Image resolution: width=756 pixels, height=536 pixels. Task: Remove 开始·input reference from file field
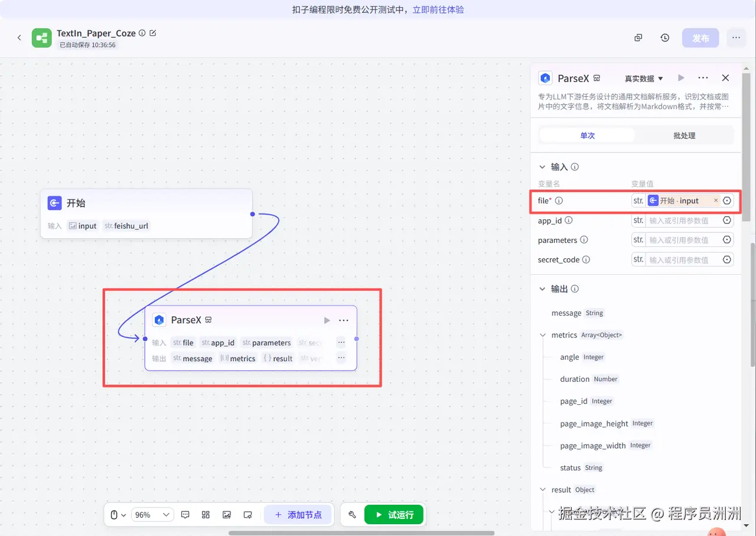point(716,201)
